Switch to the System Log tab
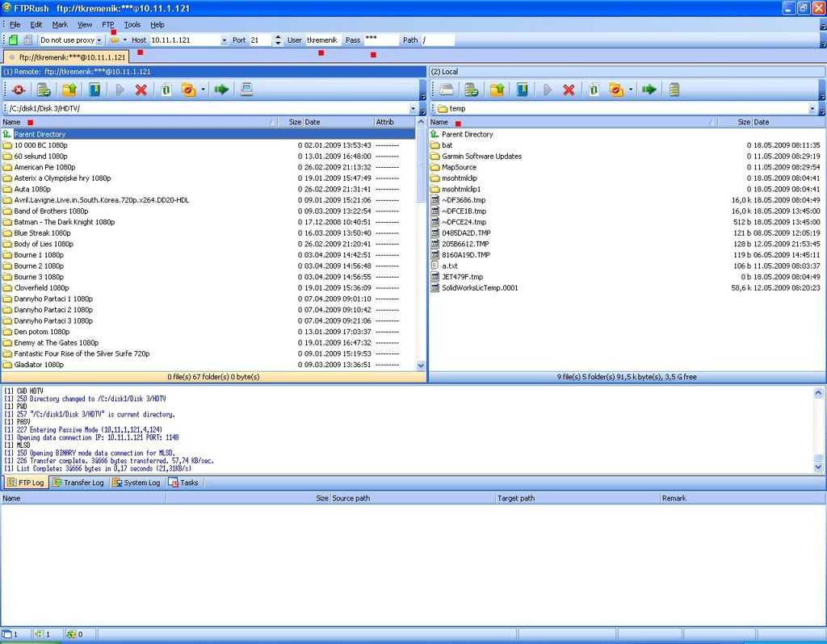Viewport: 827px width, 644px height. [136, 483]
